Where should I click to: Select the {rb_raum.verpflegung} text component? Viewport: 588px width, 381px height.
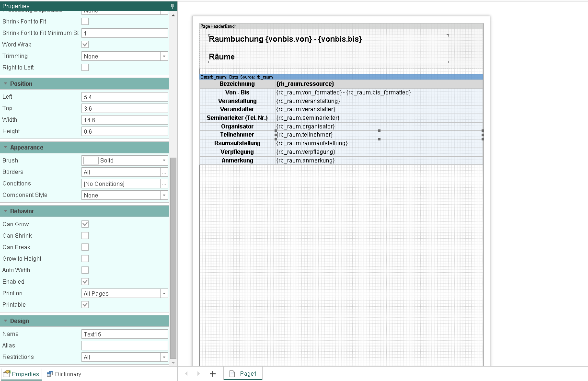[x=379, y=152]
